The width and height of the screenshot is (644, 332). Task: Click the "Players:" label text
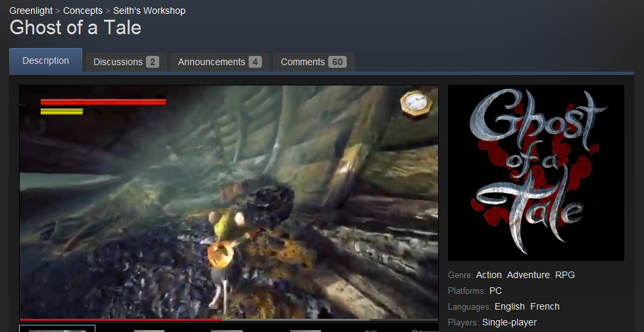[464, 323]
